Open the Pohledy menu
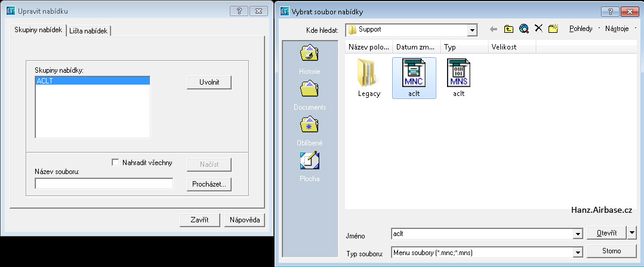This screenshot has width=644, height=267. (580, 29)
